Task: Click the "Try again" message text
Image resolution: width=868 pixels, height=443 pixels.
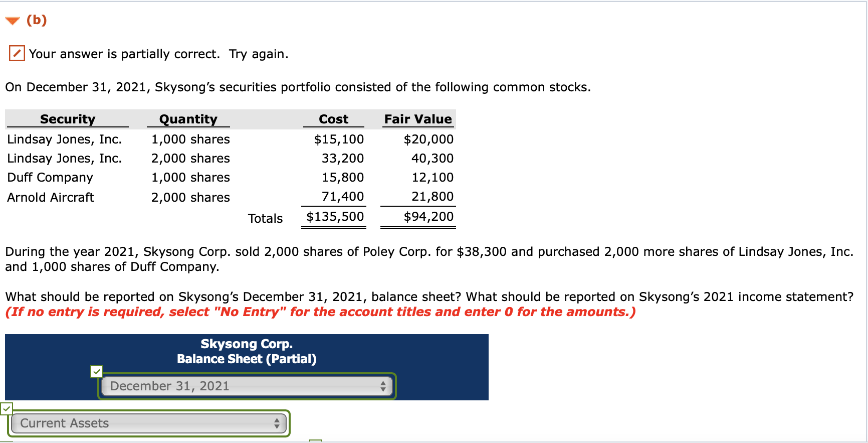Action: (x=259, y=54)
